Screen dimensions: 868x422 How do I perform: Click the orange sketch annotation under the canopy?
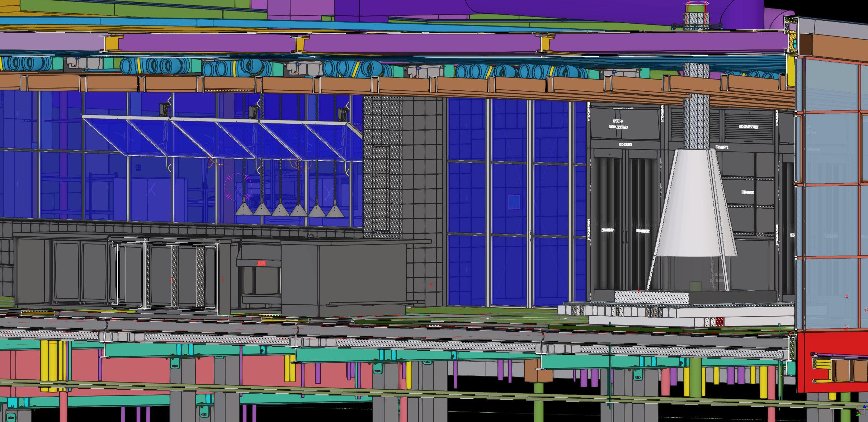299,165
